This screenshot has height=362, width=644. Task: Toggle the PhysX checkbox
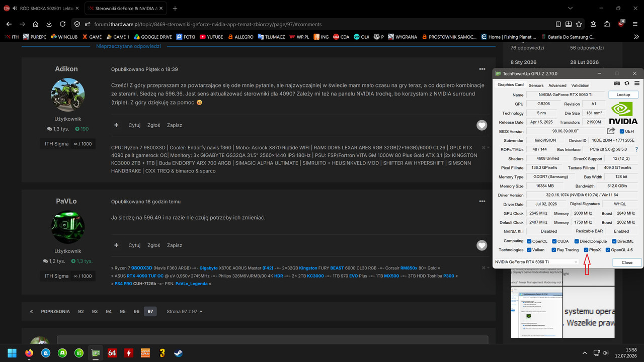[586, 250]
